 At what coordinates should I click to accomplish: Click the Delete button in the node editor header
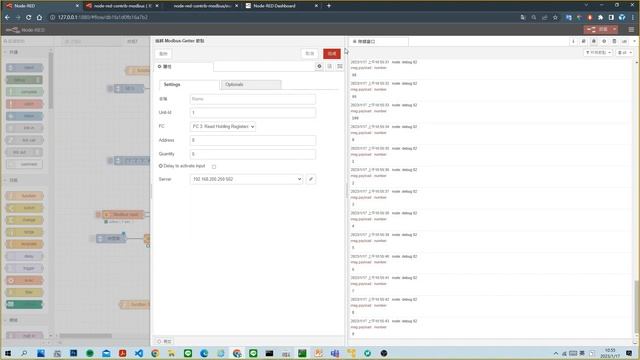(x=163, y=53)
